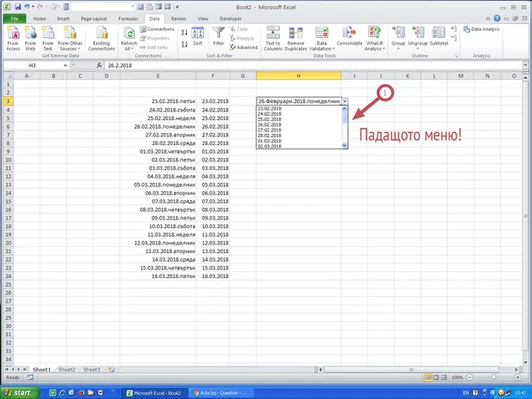Viewport: 532px width, 399px height.
Task: Click the Filter funnel icon
Action: (219, 33)
